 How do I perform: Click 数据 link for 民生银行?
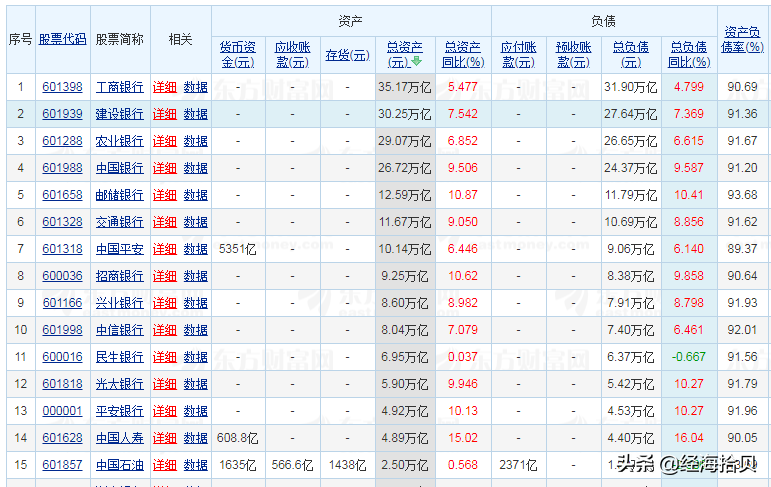[x=196, y=357]
